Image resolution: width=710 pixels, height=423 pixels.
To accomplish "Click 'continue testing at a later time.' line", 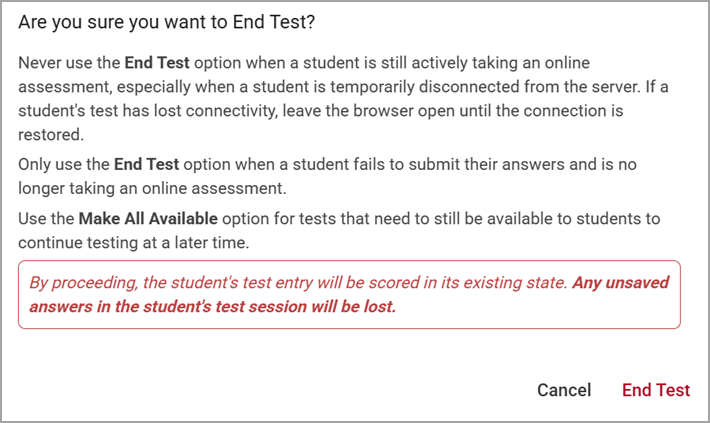I will click(134, 243).
